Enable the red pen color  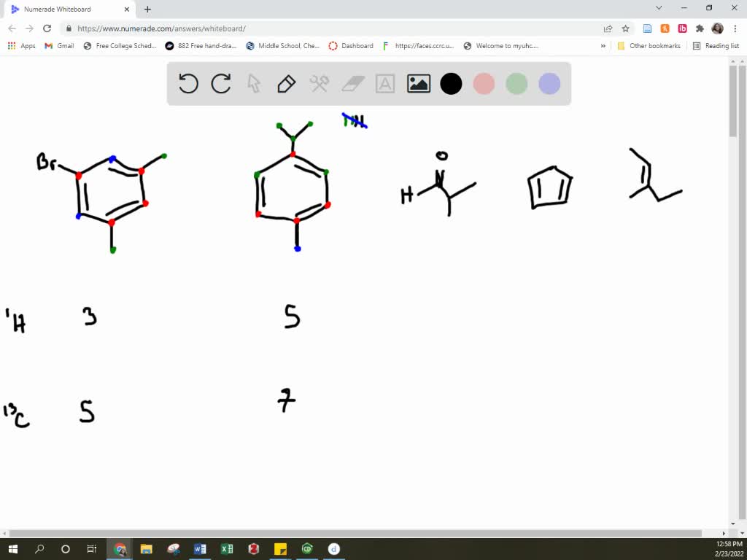[484, 84]
